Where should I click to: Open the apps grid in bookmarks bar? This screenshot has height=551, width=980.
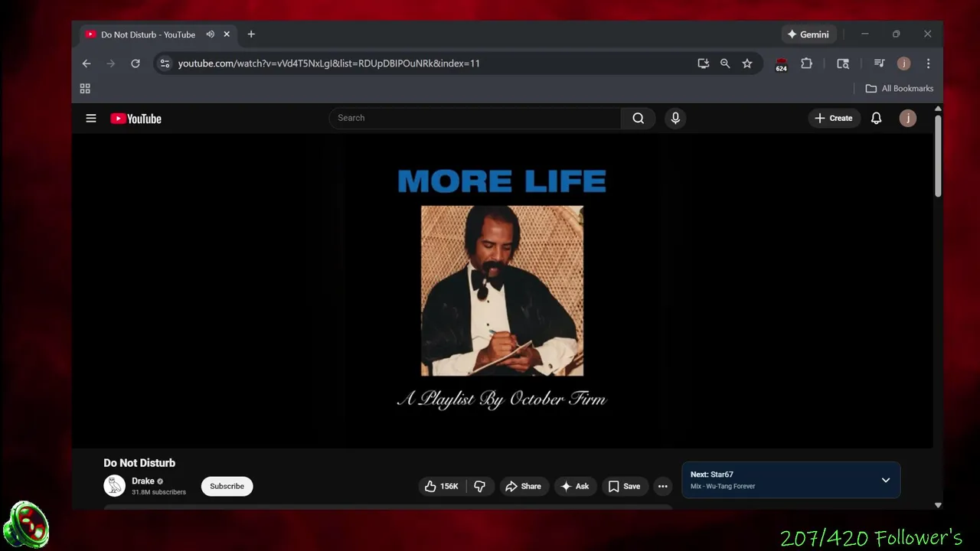click(85, 89)
